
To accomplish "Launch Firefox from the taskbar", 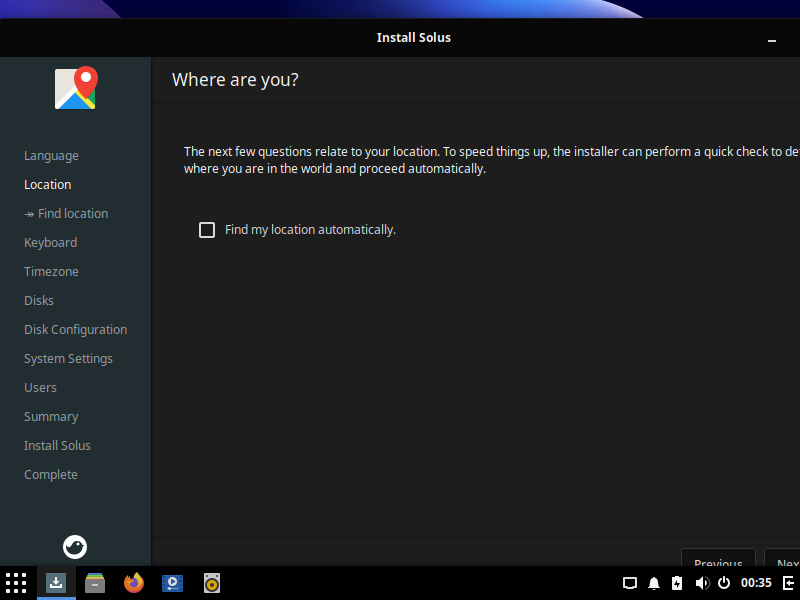I will (134, 583).
